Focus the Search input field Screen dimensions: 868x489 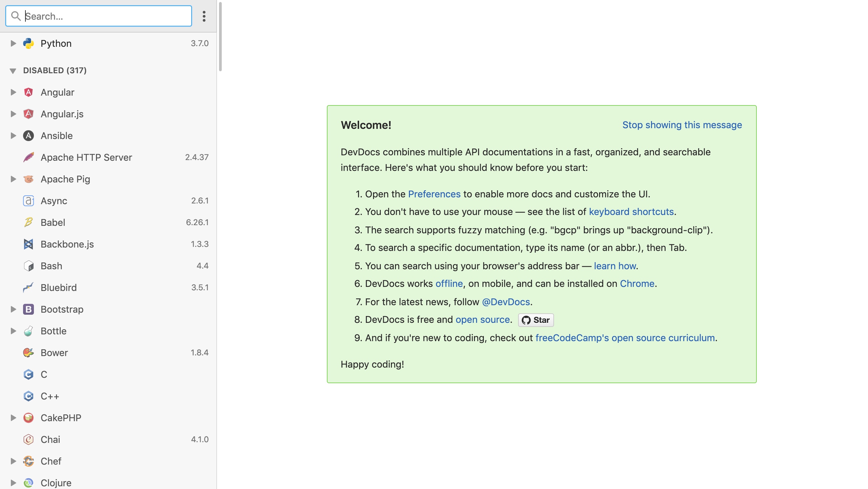click(x=99, y=16)
